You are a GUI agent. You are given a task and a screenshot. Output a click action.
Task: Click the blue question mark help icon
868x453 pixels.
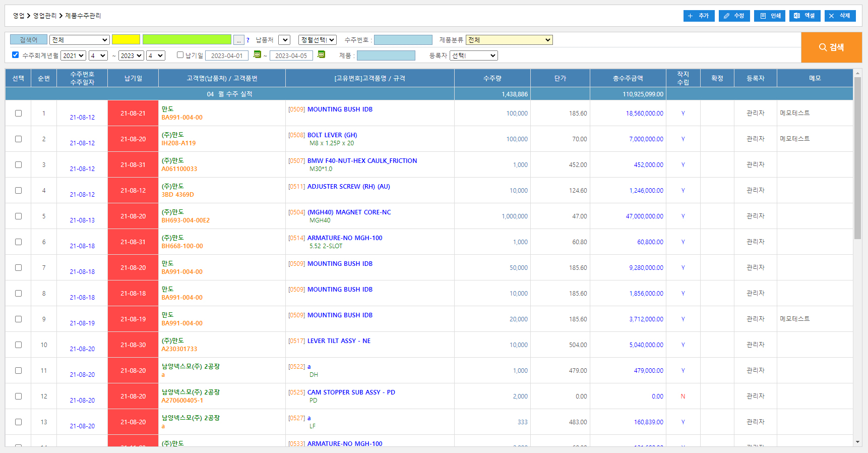[x=248, y=40]
